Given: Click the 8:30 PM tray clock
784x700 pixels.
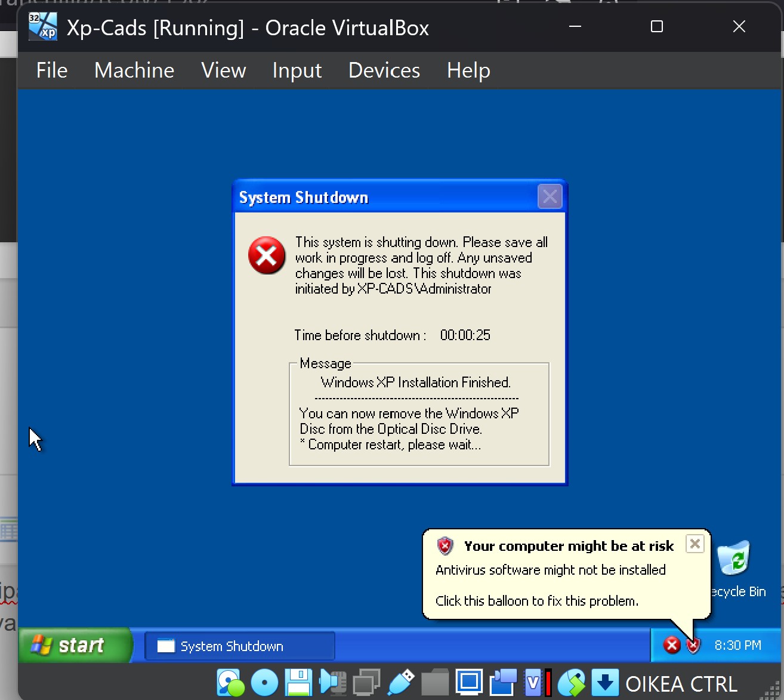Looking at the screenshot, I should pos(738,645).
